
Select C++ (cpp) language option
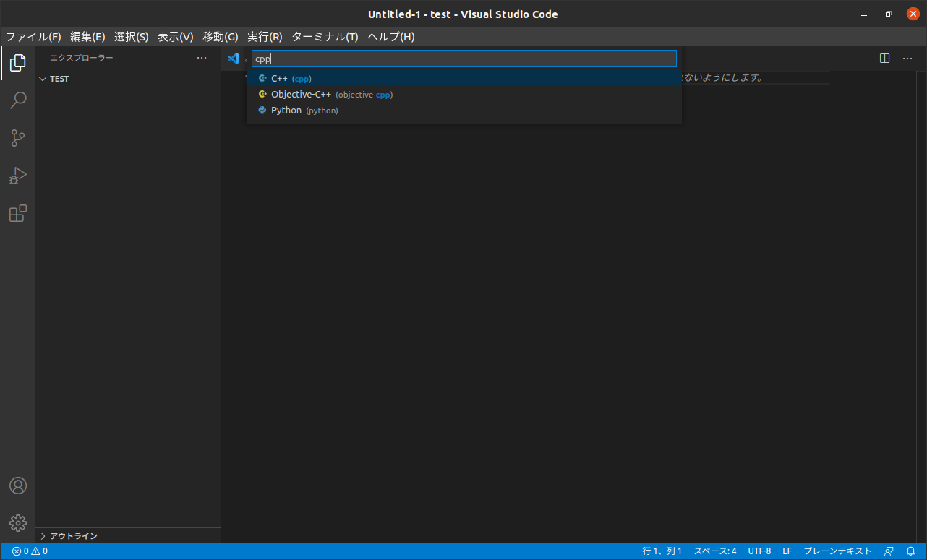tap(464, 78)
